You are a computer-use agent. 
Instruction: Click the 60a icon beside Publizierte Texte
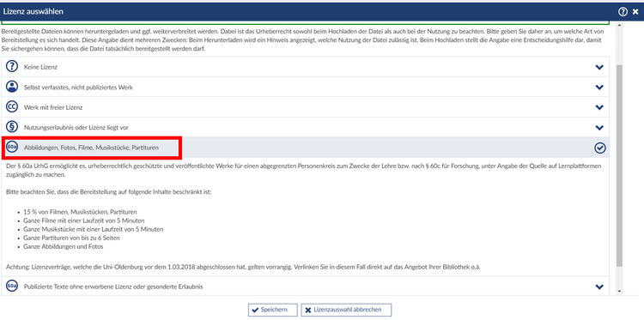[12, 286]
